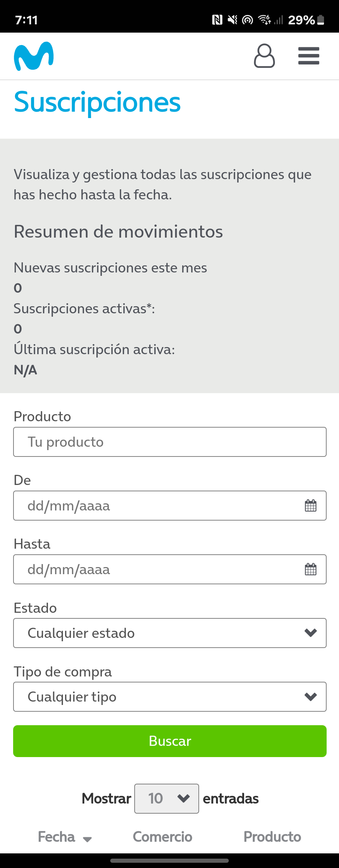Tap the NFC status bar icon
The image size is (339, 868).
pyautogui.click(x=217, y=20)
